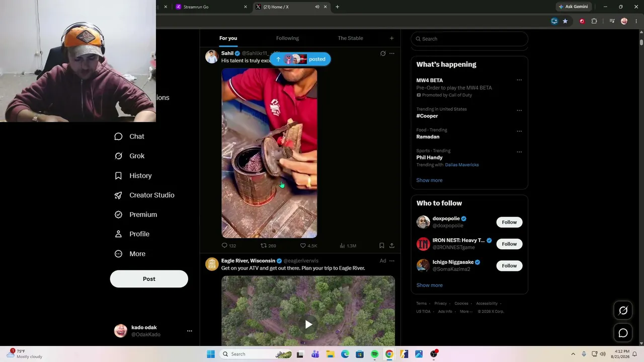This screenshot has width=644, height=362.
Task: Follow IRON NEST: Heavy T...
Action: pyautogui.click(x=509, y=244)
